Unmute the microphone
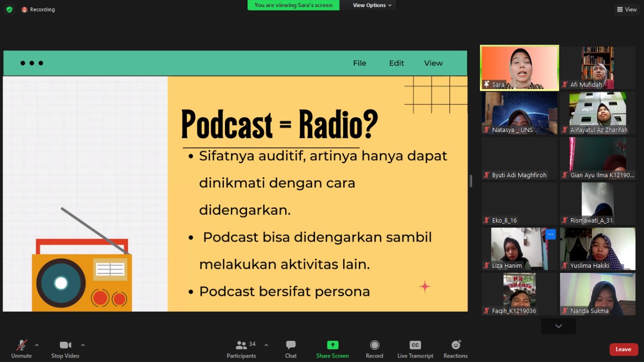The height and width of the screenshot is (362, 644). (21, 345)
